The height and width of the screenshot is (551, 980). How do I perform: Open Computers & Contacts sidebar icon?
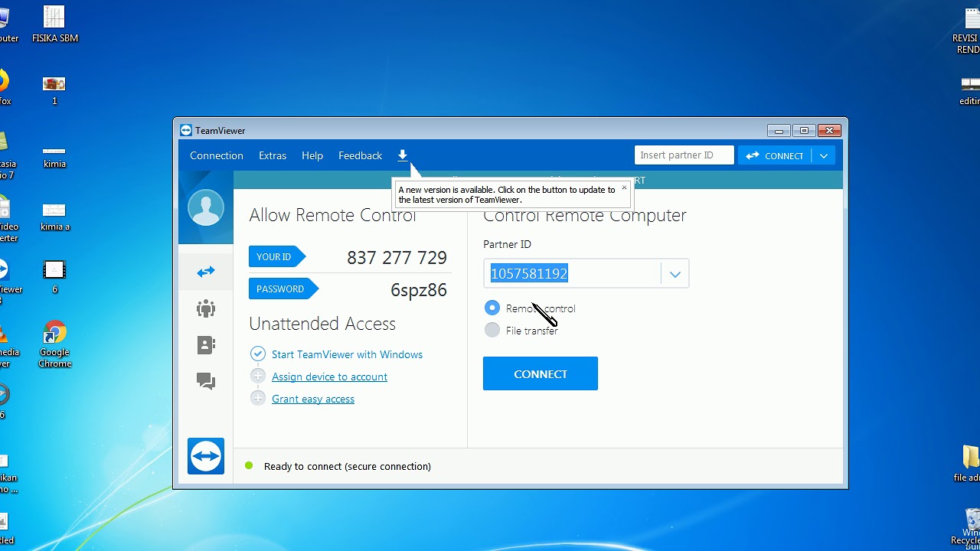pos(206,345)
